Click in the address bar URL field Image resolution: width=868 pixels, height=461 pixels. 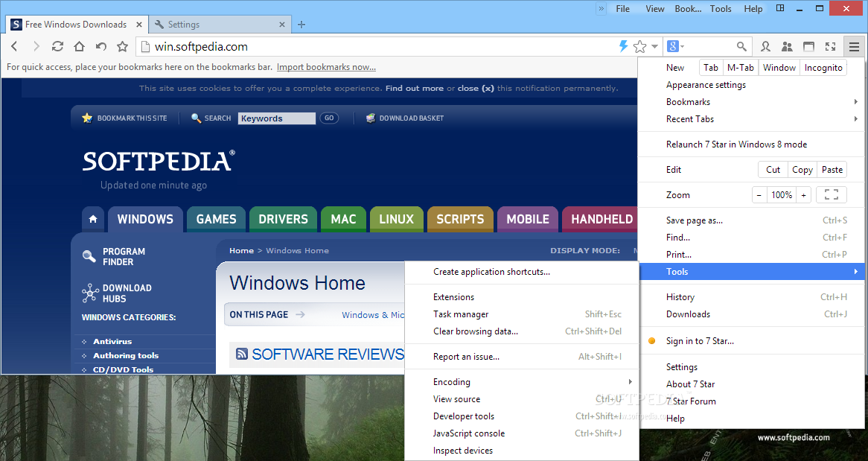click(377, 46)
